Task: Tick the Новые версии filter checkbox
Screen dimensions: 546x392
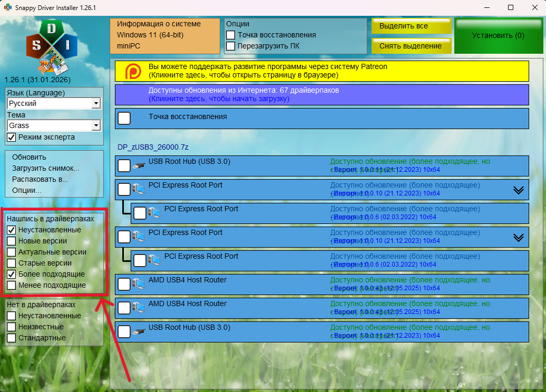Action: tap(11, 241)
